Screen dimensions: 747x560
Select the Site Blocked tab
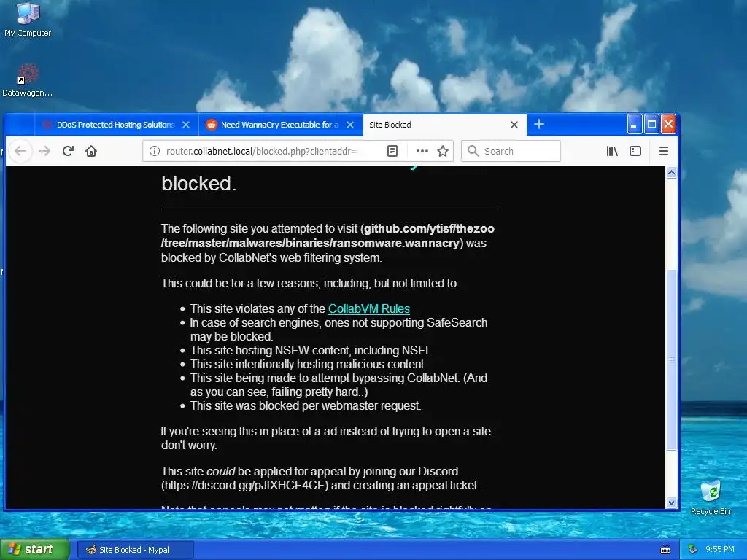[x=444, y=125]
